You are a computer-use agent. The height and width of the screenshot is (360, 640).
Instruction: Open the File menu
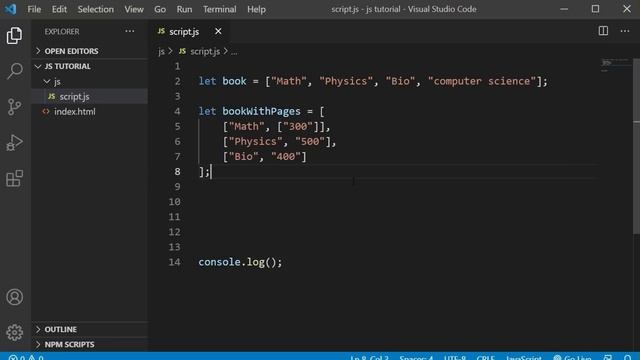[x=34, y=9]
